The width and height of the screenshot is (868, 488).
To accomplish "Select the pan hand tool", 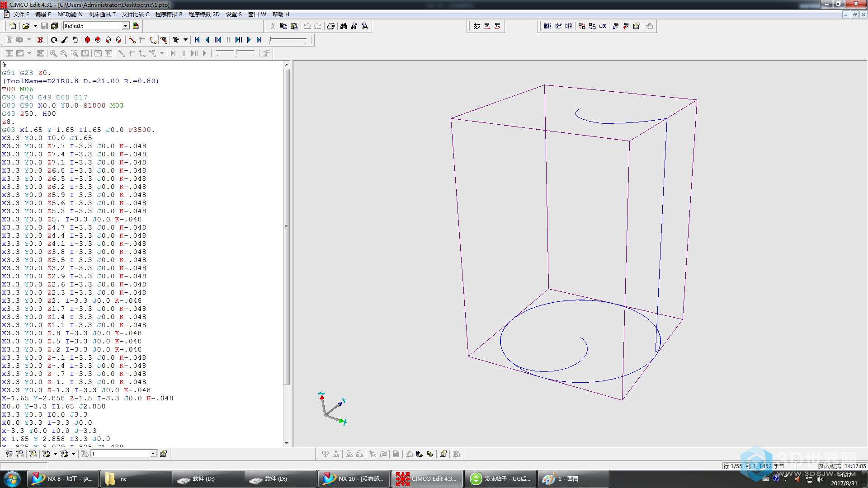I will click(75, 40).
